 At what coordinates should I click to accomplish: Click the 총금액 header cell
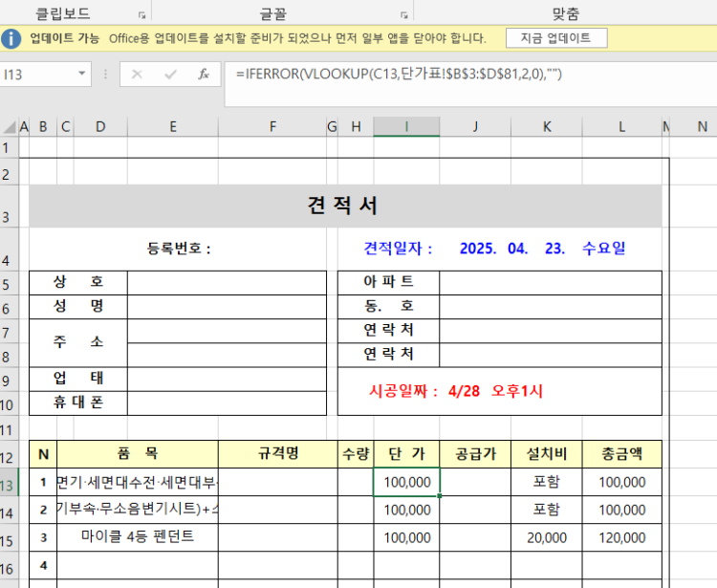pos(622,454)
